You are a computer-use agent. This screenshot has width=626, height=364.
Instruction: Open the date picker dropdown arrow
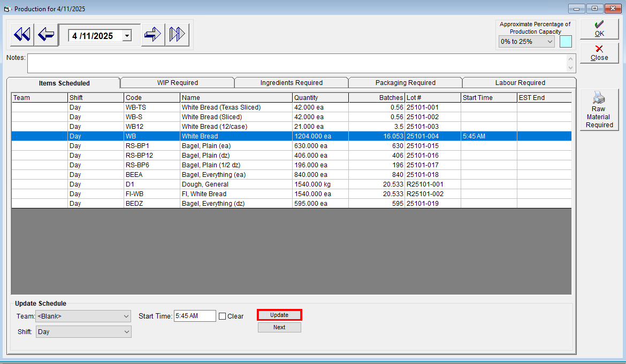pos(127,36)
